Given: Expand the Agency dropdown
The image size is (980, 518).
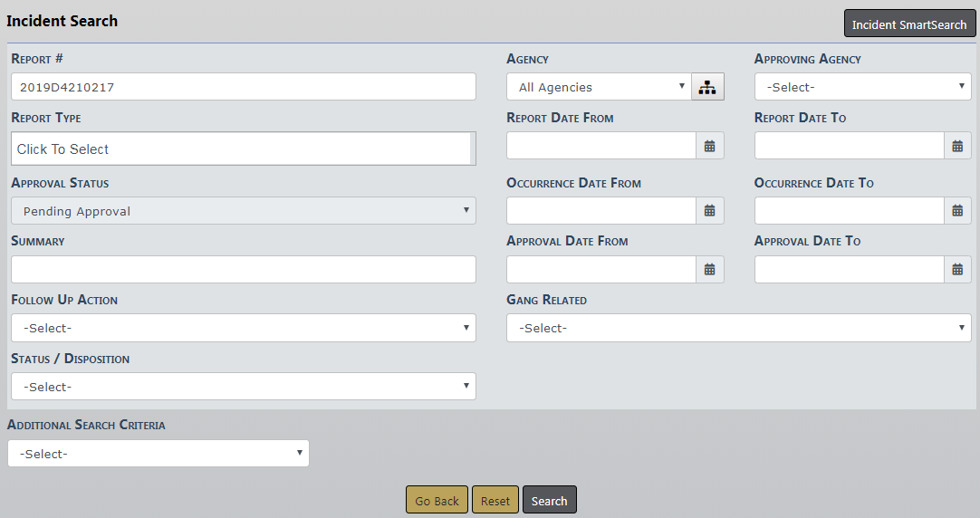Looking at the screenshot, I should click(598, 87).
